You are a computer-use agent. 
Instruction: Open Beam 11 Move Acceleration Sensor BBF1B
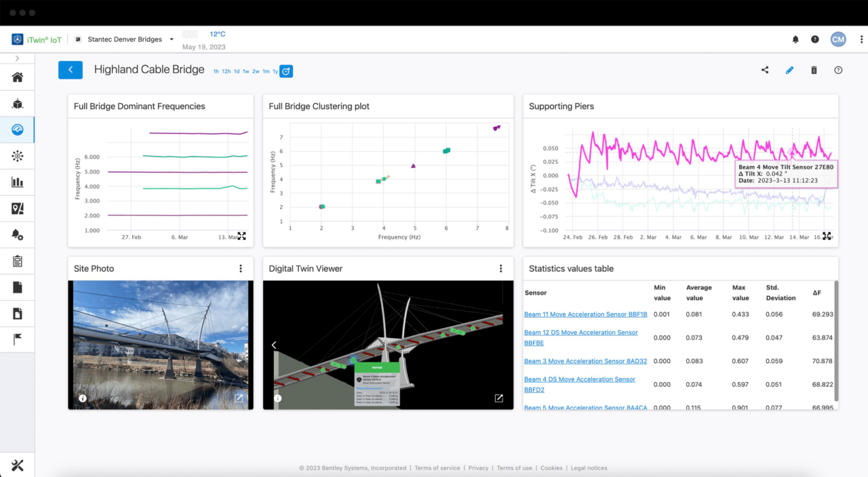click(x=585, y=314)
